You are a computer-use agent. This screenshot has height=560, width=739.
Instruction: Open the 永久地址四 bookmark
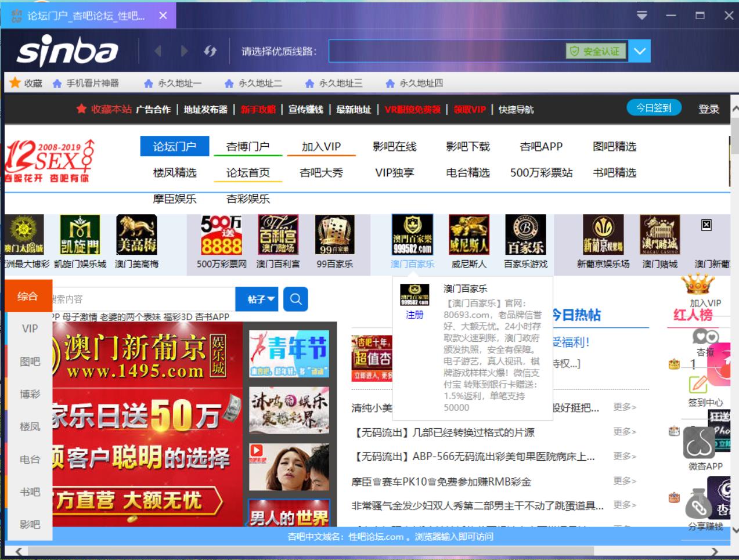click(x=414, y=83)
